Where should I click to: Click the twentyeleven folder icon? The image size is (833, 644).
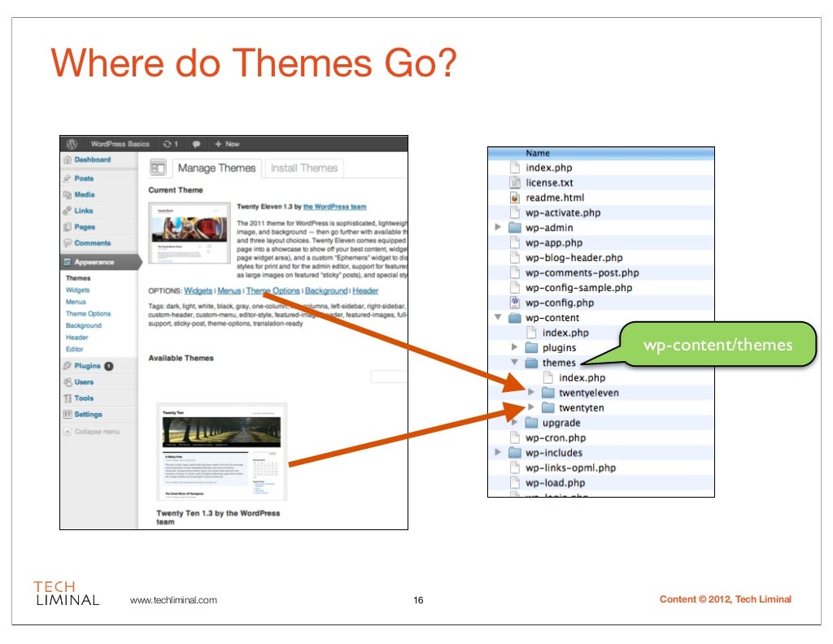click(548, 393)
